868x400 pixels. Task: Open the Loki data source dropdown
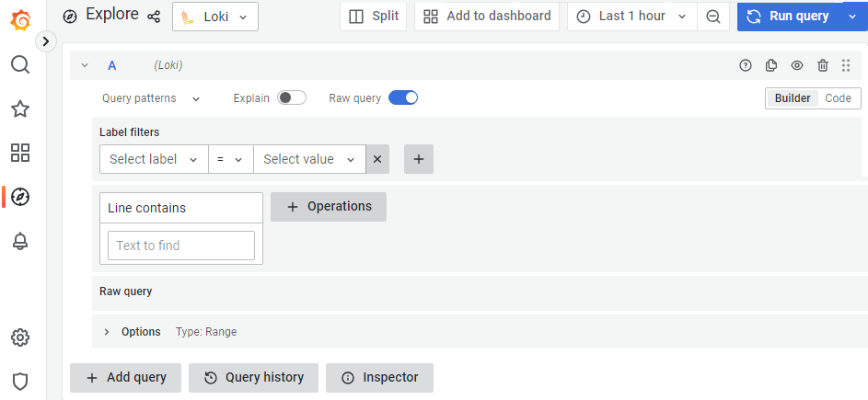(x=215, y=17)
